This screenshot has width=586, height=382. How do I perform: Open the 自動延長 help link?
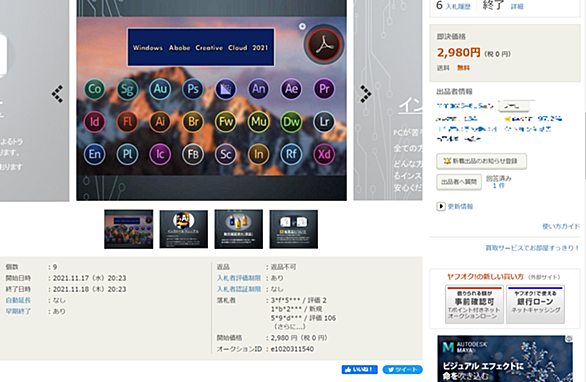coord(18,300)
